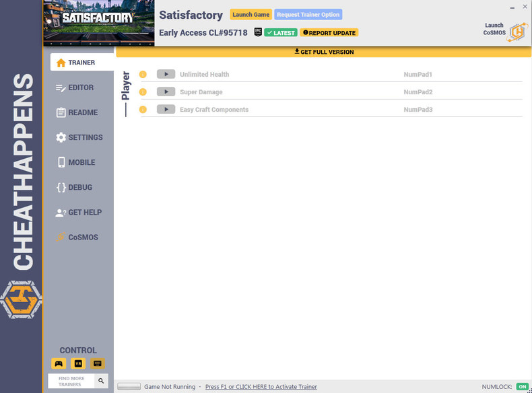
Task: Click the info icon beside Easy Craft Components
Action: tap(143, 110)
